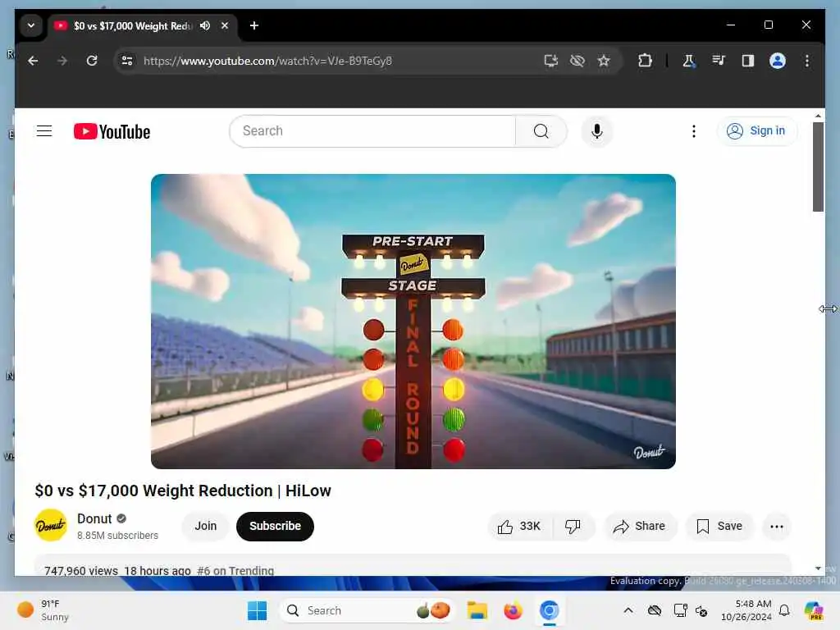Start voice search with microphone icon
The image size is (840, 630).
coord(597,131)
